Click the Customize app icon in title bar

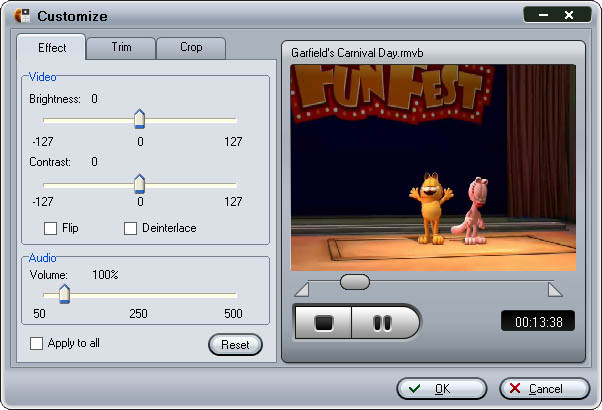click(22, 16)
